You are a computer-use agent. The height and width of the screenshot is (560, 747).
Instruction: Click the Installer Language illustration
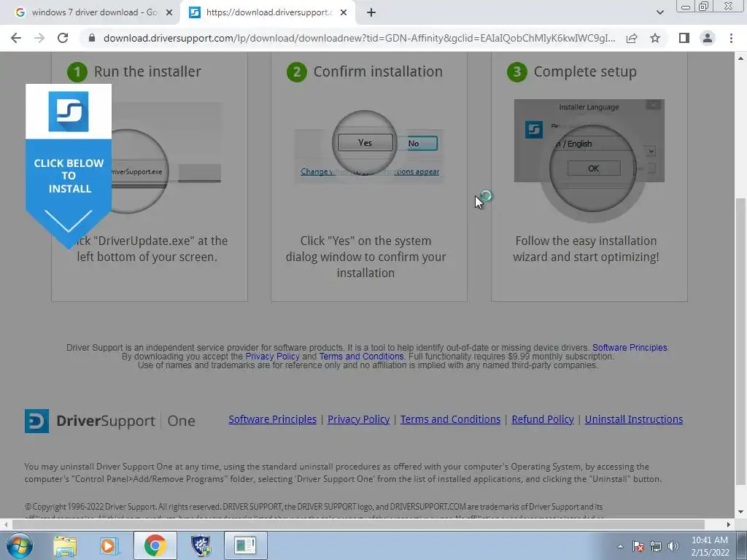coord(589,160)
